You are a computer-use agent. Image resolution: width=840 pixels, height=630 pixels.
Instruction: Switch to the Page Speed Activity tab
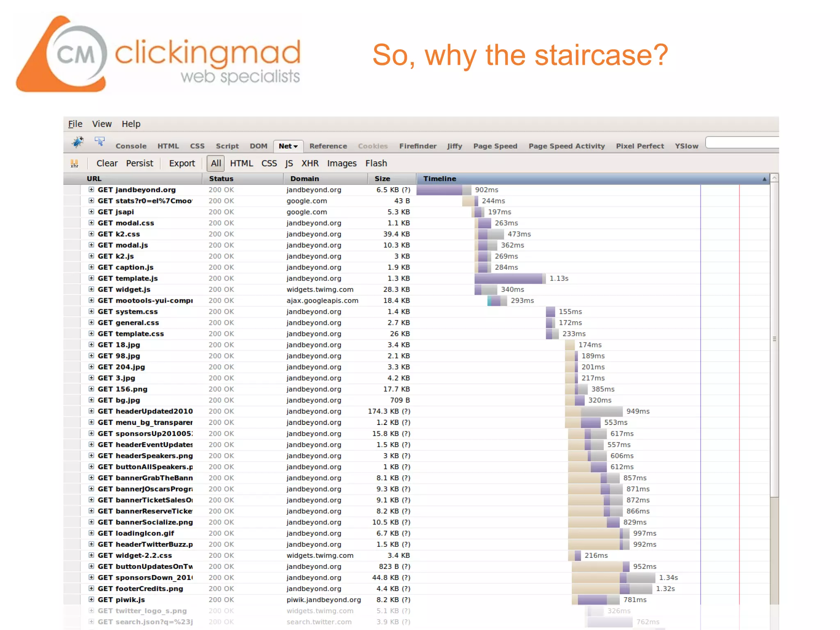click(x=566, y=146)
